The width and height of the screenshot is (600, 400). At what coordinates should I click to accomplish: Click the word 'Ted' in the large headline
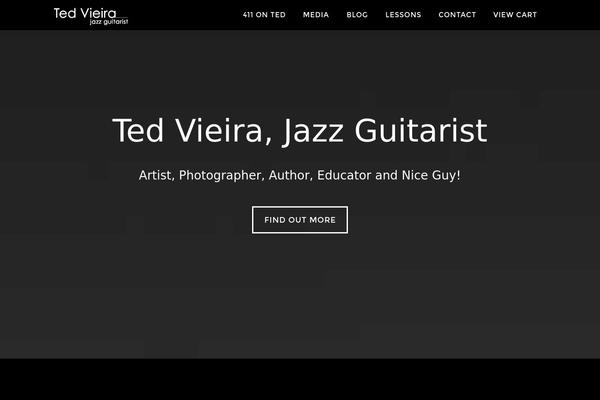[x=138, y=131]
